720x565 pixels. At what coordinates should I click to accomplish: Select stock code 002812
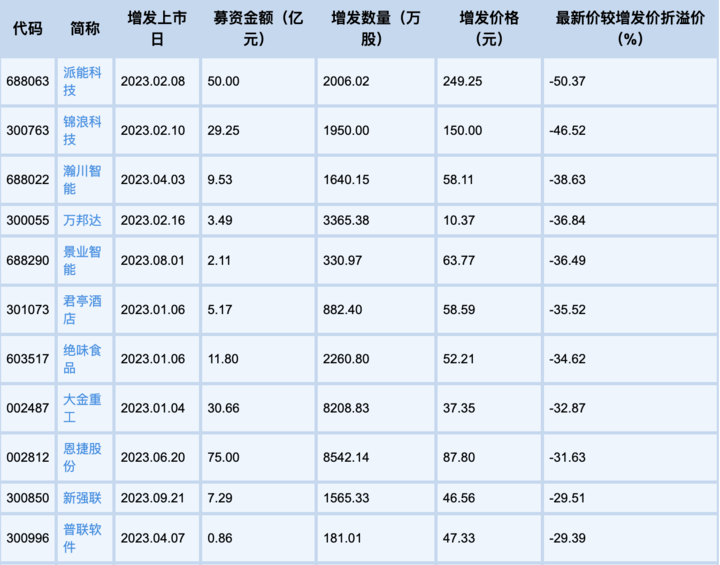[28, 458]
